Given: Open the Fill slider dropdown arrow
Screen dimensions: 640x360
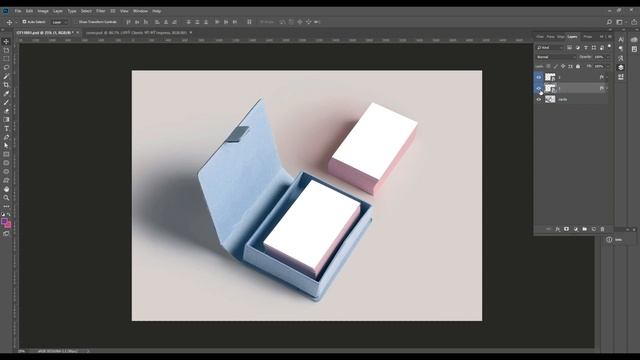Looking at the screenshot, I should [608, 66].
